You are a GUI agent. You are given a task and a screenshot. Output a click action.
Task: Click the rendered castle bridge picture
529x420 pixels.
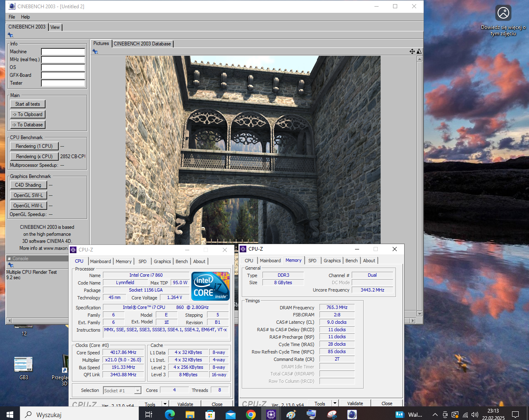click(x=253, y=150)
